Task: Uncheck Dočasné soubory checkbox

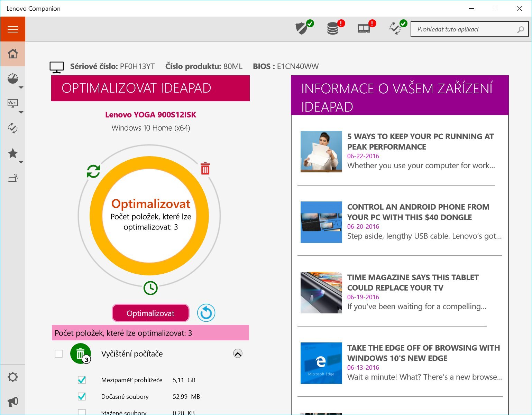Action: point(82,397)
